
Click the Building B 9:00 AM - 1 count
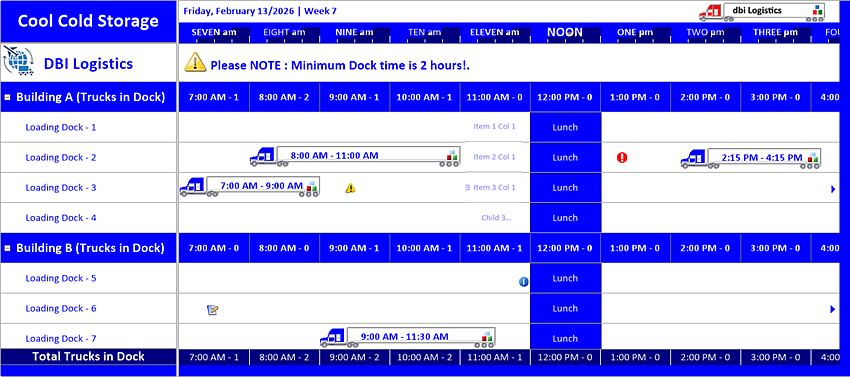(355, 248)
